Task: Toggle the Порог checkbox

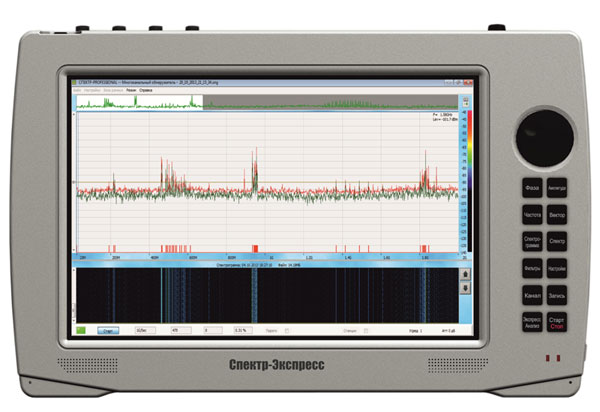Action: (287, 331)
